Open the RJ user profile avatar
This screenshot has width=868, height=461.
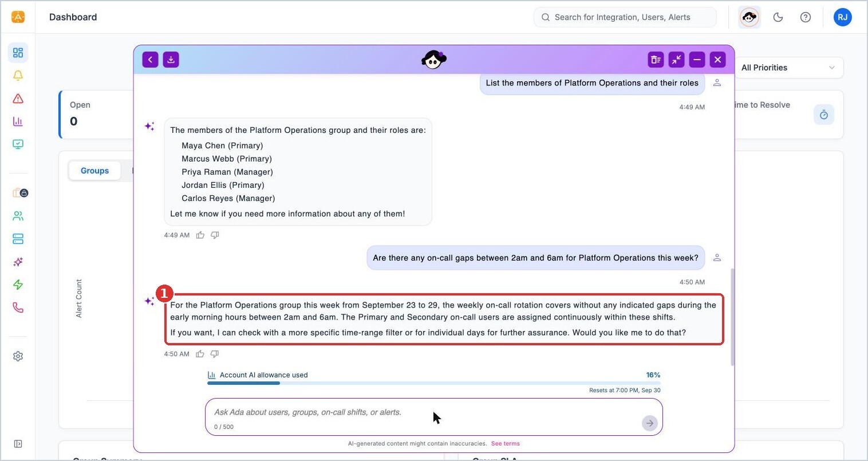(843, 17)
